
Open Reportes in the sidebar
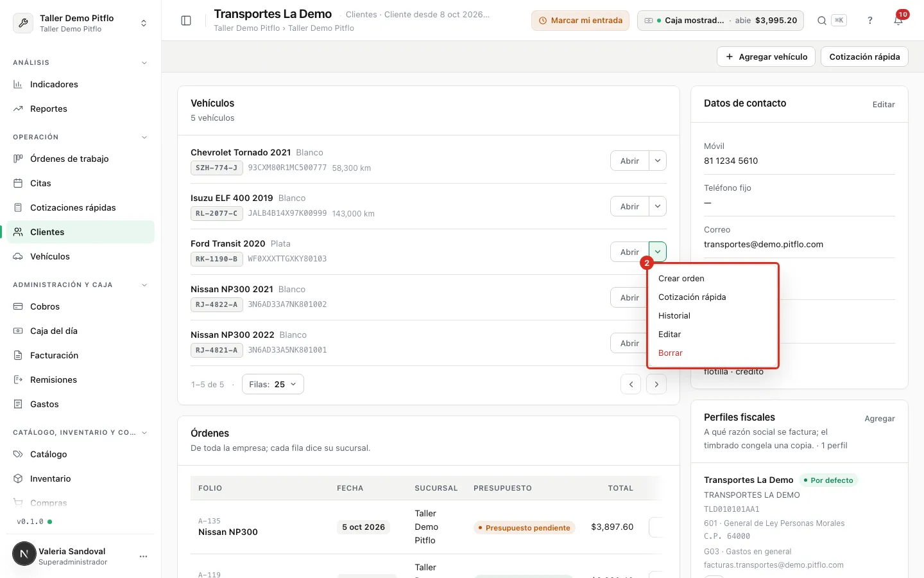click(81, 109)
